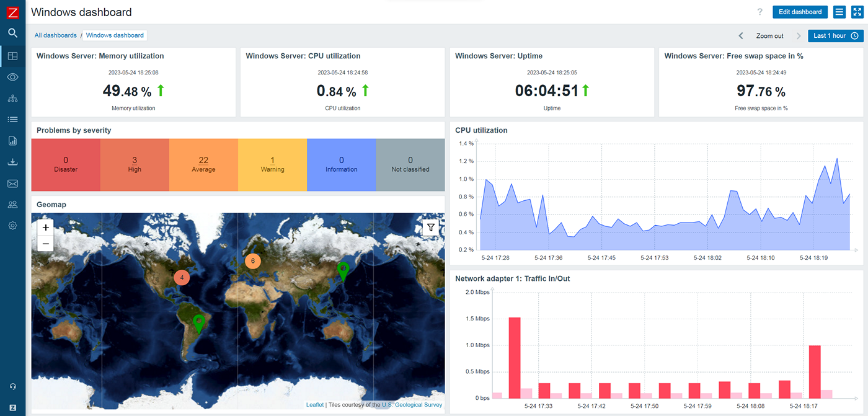The height and width of the screenshot is (416, 868).
Task: Open the dashboard actions hamburger menu
Action: [839, 12]
